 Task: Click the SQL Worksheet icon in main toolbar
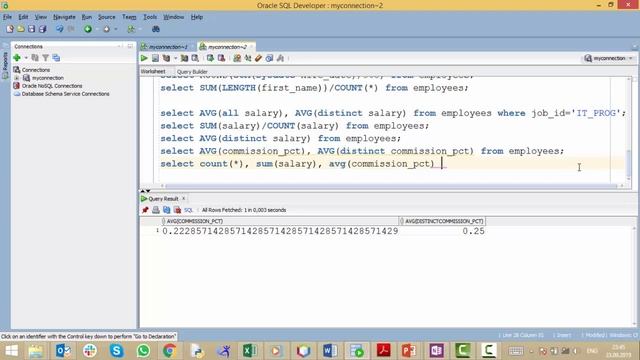tap(131, 29)
